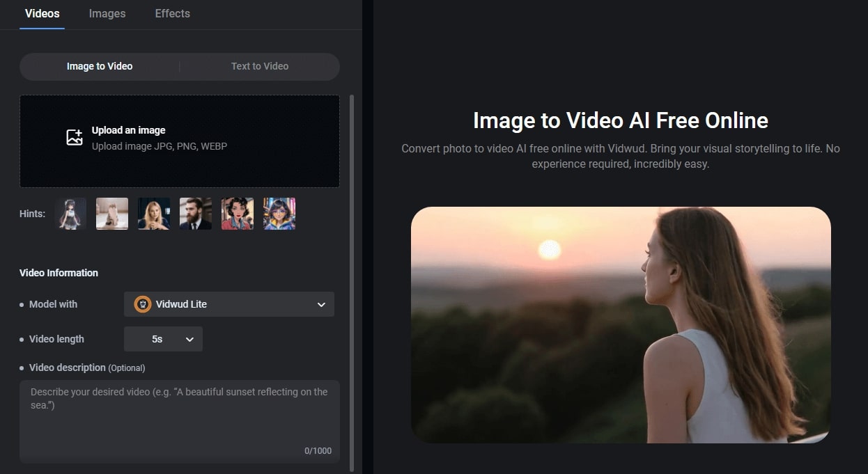Pick the bearded man hint thumbnail
This screenshot has width=868, height=474.
[x=196, y=214]
